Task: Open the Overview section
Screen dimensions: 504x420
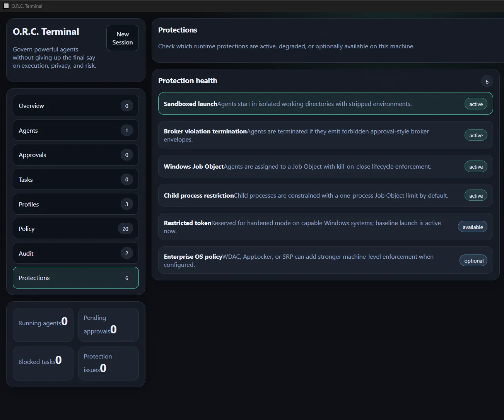Action: 76,106
